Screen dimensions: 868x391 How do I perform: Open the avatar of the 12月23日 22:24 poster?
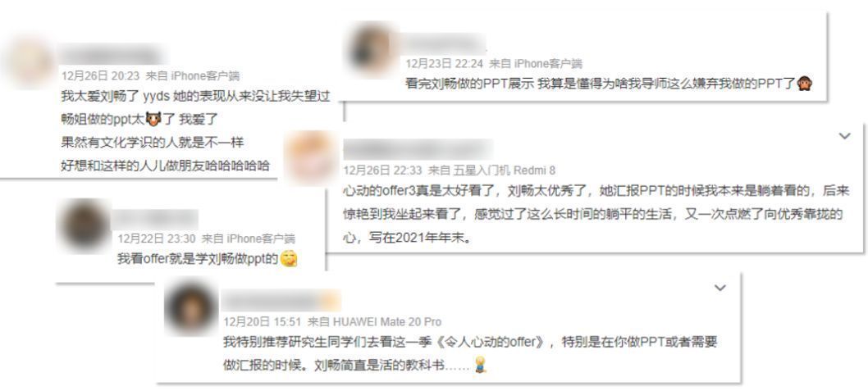[x=370, y=49]
